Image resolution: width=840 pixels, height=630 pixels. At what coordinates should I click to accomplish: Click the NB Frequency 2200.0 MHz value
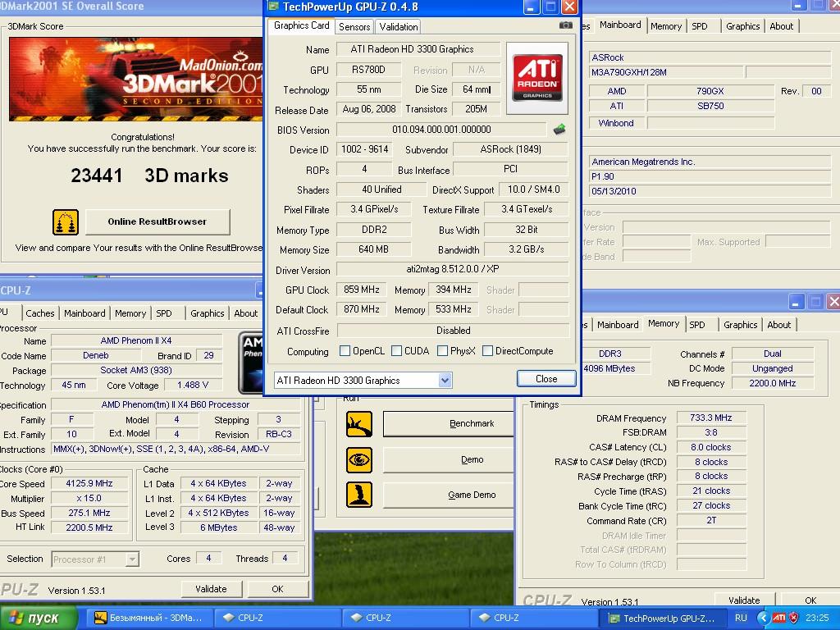coord(773,383)
